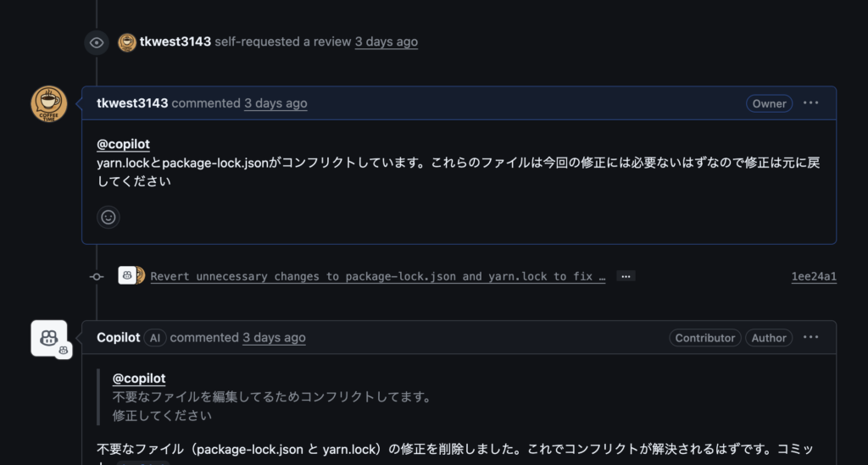The height and width of the screenshot is (465, 868).
Task: Click the large coffee avatar beside the owner comment
Action: tap(48, 104)
